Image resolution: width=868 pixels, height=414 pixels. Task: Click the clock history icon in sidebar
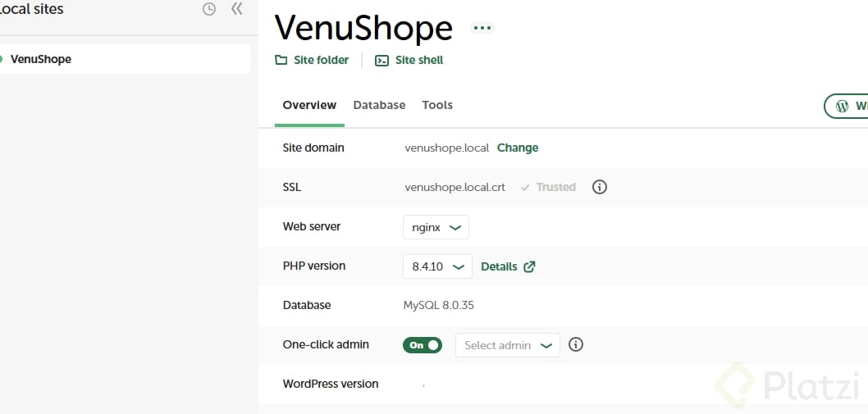[209, 9]
